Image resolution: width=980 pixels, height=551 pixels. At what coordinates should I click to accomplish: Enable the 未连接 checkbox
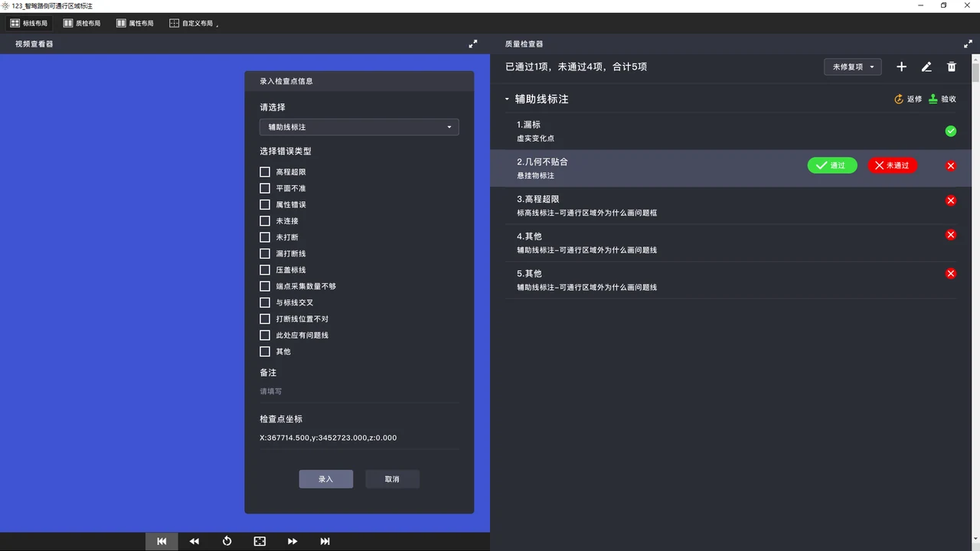point(265,221)
